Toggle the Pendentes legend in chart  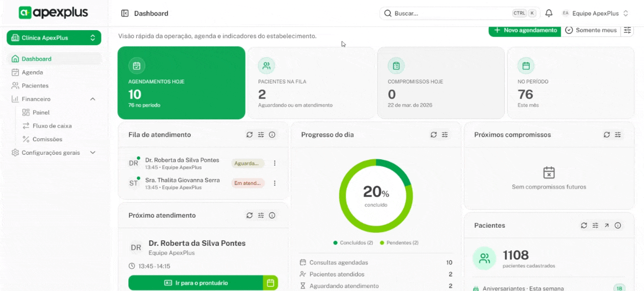(x=399, y=243)
